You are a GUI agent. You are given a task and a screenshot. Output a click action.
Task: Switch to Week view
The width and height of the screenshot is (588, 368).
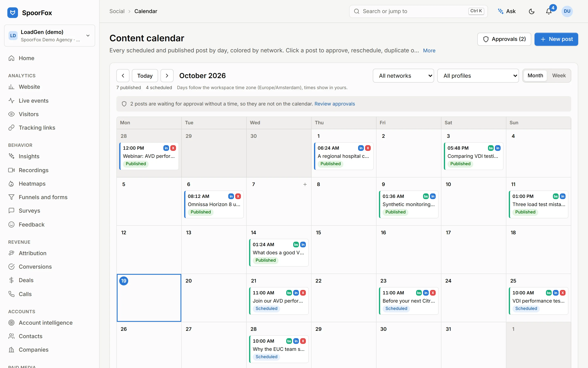click(559, 75)
